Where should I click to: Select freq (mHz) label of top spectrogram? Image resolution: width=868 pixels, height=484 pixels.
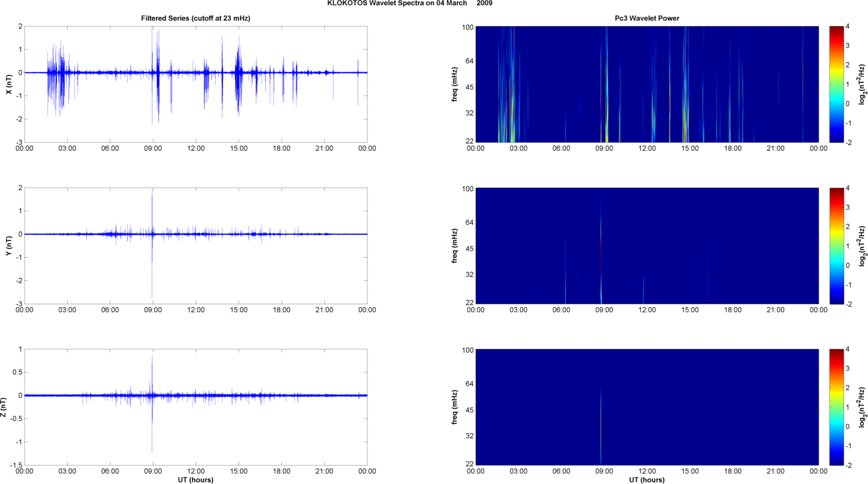(x=455, y=84)
